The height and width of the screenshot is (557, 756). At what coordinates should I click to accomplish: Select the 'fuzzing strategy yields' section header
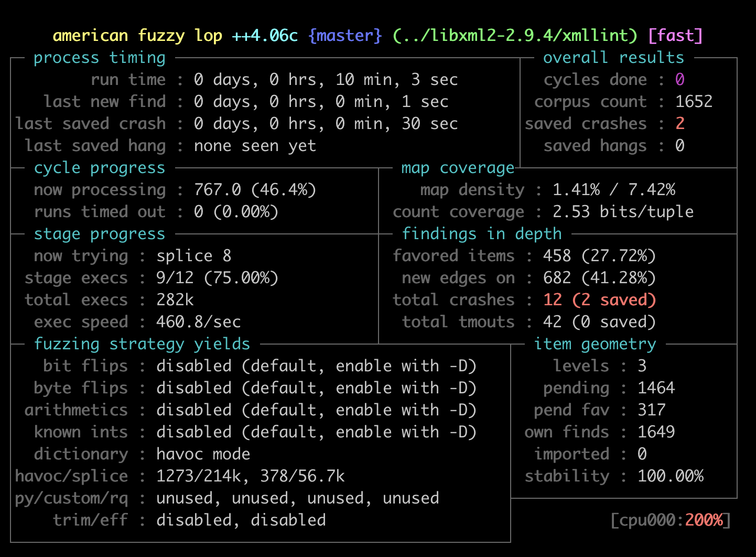coord(142,344)
